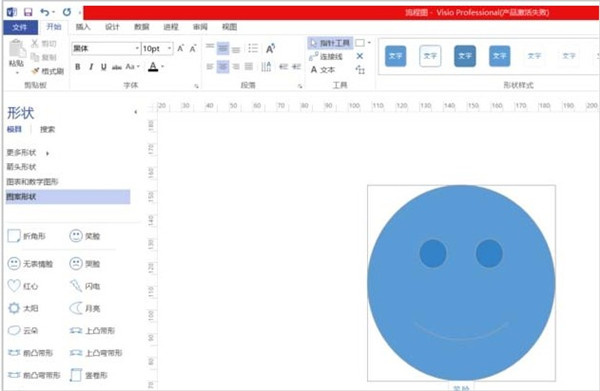
Task: Open the 段落 (Paragraph) group dialog launcher
Action: click(300, 86)
